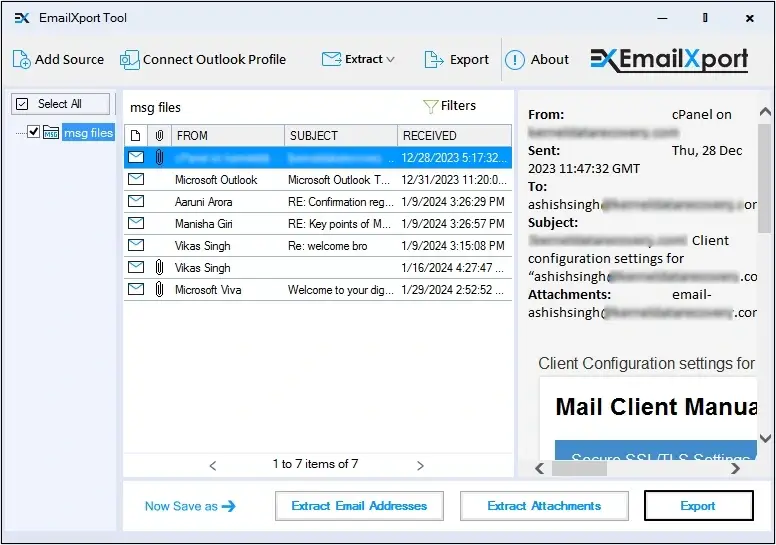This screenshot has width=776, height=545.
Task: Click envelope icon of 1/16/2024 row
Action: [136, 267]
